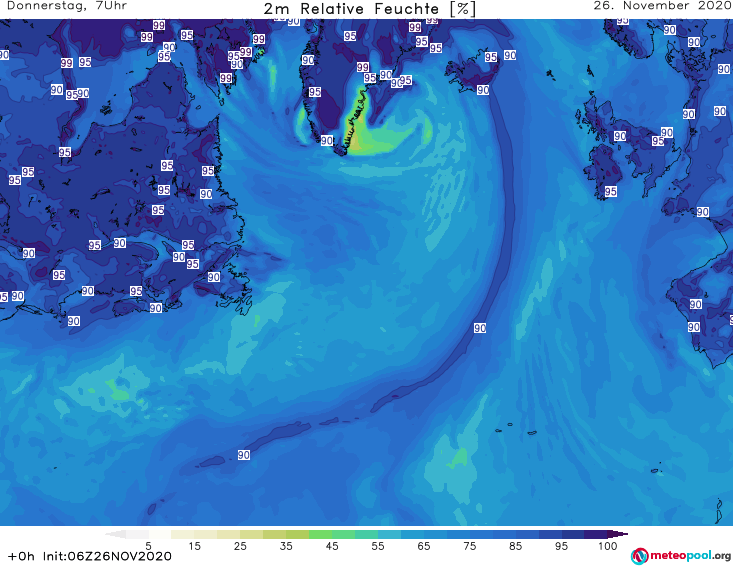Click the colorbar value '15'
Screen dimensions: 733x566
click(x=194, y=546)
